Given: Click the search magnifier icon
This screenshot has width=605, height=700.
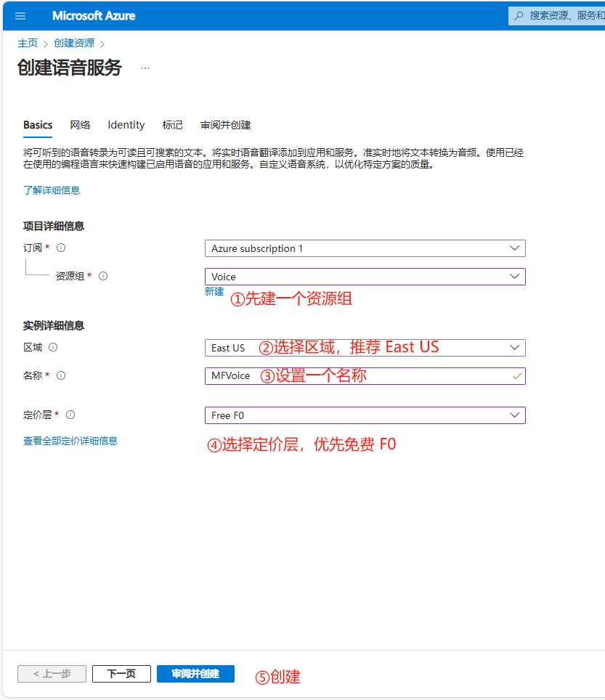Looking at the screenshot, I should pos(519,16).
